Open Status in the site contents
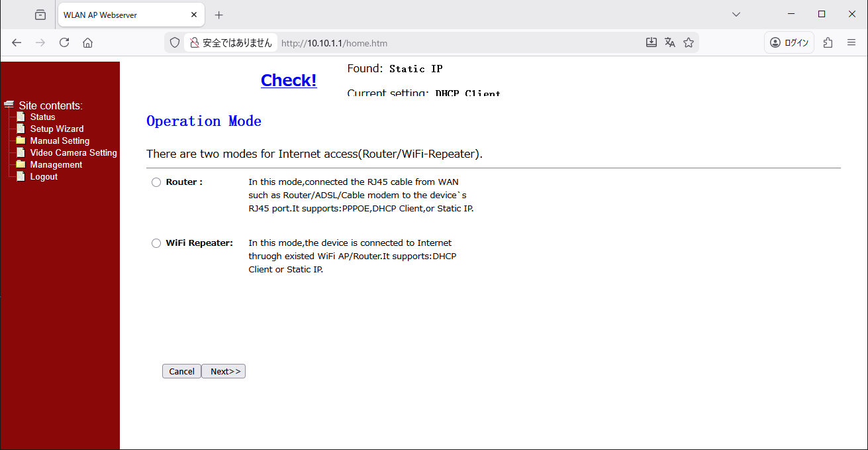 pyautogui.click(x=43, y=117)
